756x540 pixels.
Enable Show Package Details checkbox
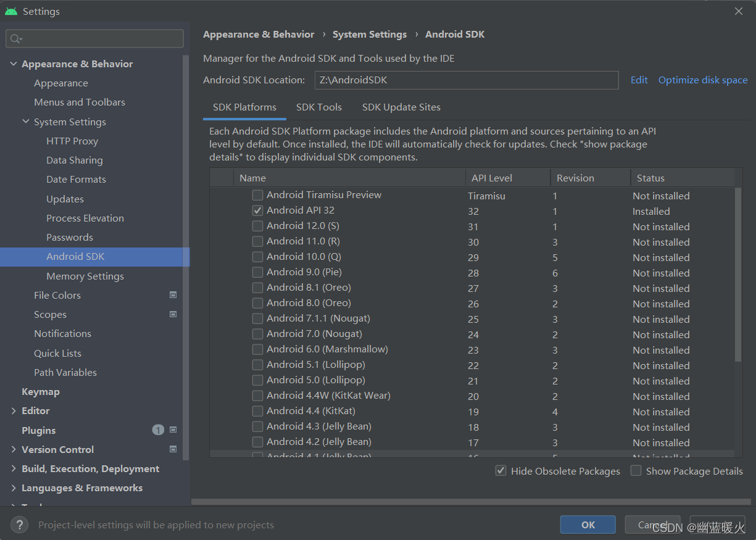click(636, 471)
